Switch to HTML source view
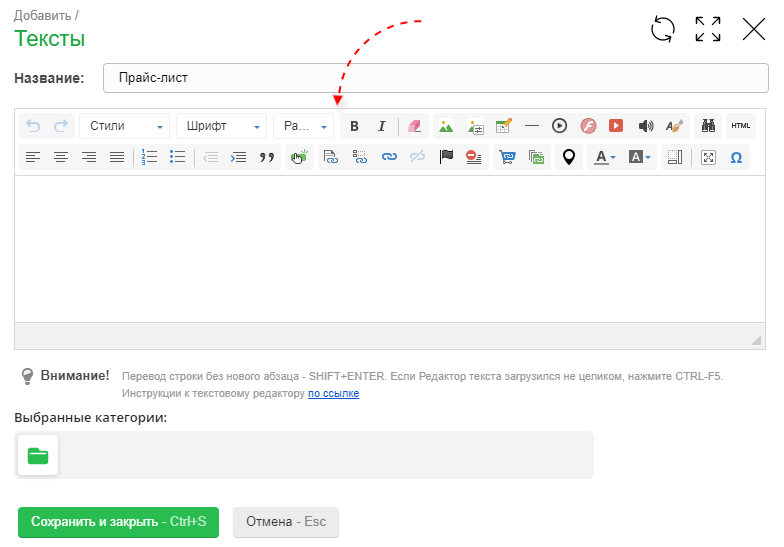The height and width of the screenshot is (547, 784). (740, 126)
